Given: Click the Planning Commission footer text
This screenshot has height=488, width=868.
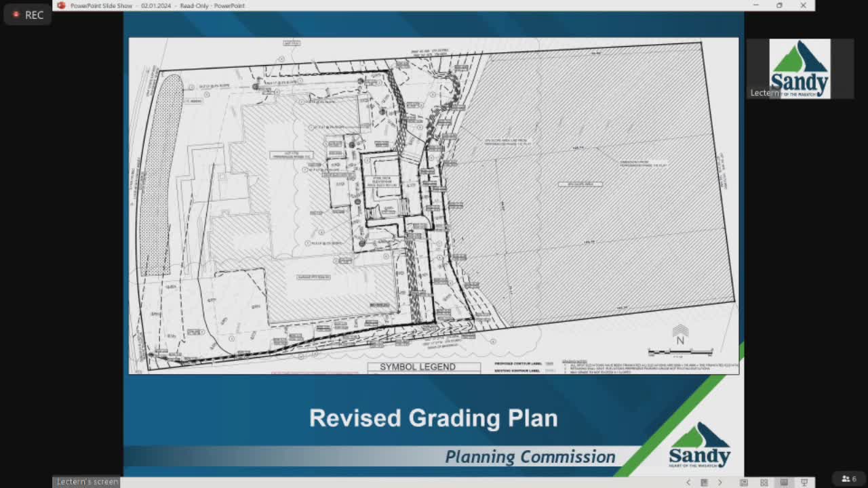Looking at the screenshot, I should [530, 457].
